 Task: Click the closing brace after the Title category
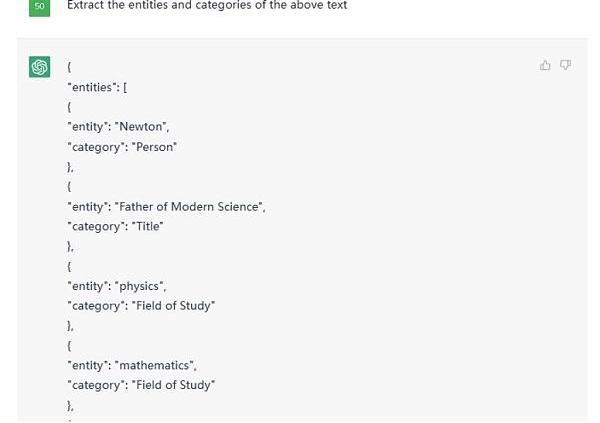pos(70,246)
